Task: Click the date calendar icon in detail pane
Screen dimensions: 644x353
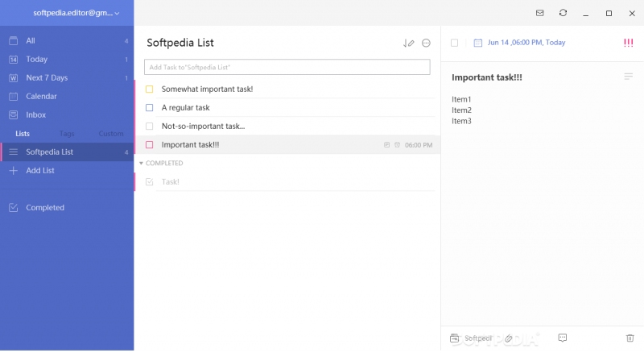Action: tap(477, 43)
